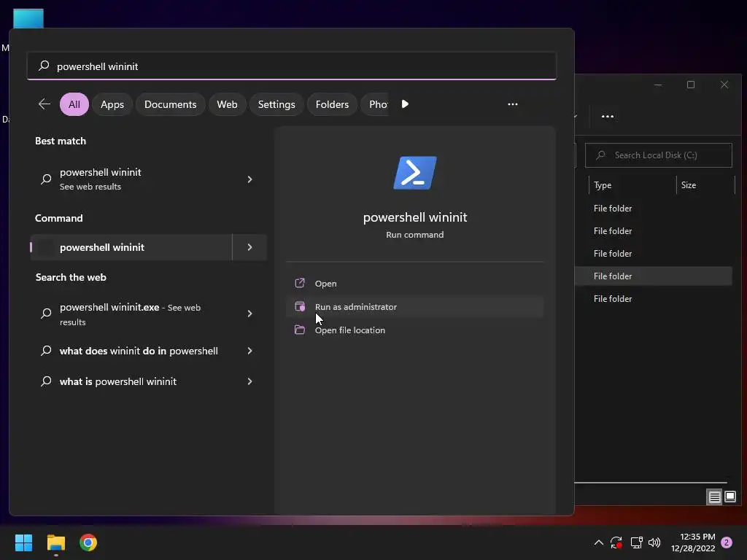The image size is (747, 560).
Task: Click the Search Local Disk (C:) field
Action: [659, 155]
